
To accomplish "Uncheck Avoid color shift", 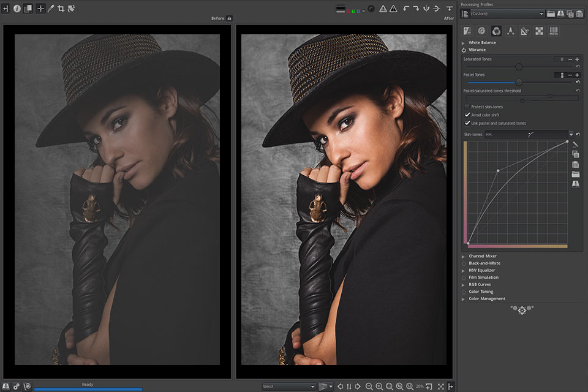I will click(x=467, y=115).
